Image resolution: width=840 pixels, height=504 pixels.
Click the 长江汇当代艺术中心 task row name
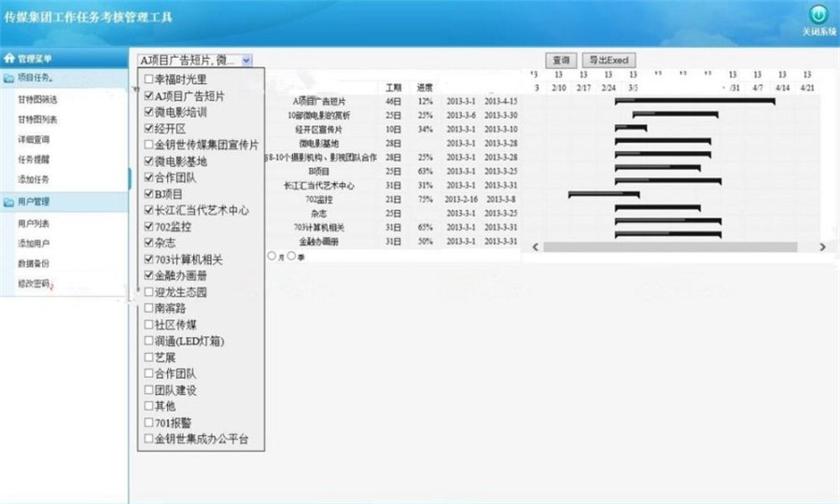pyautogui.click(x=319, y=186)
